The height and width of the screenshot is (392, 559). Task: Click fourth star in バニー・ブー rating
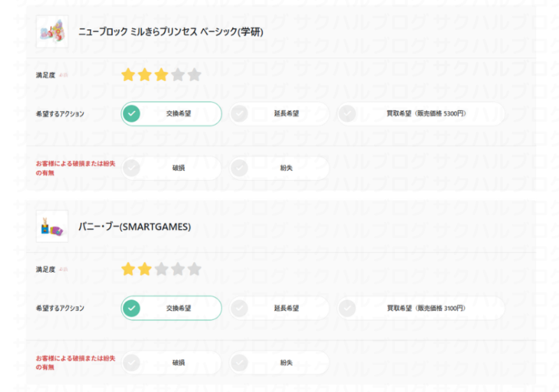tap(178, 269)
